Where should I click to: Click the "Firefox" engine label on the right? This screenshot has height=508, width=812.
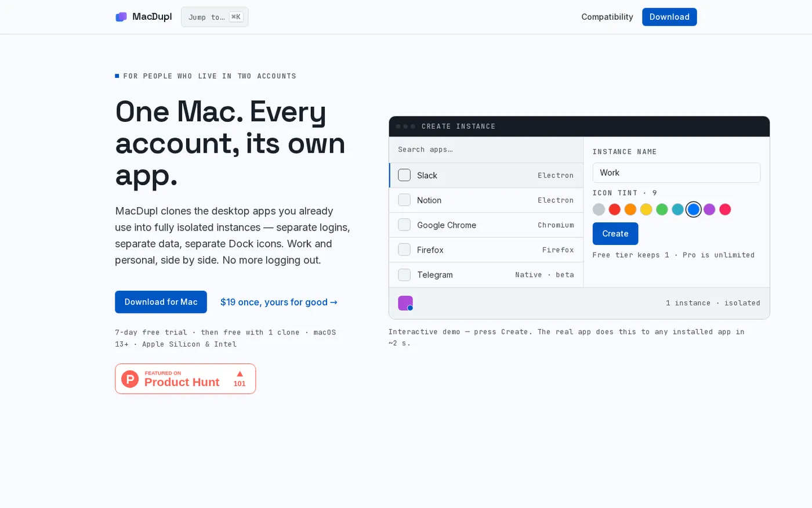click(558, 250)
